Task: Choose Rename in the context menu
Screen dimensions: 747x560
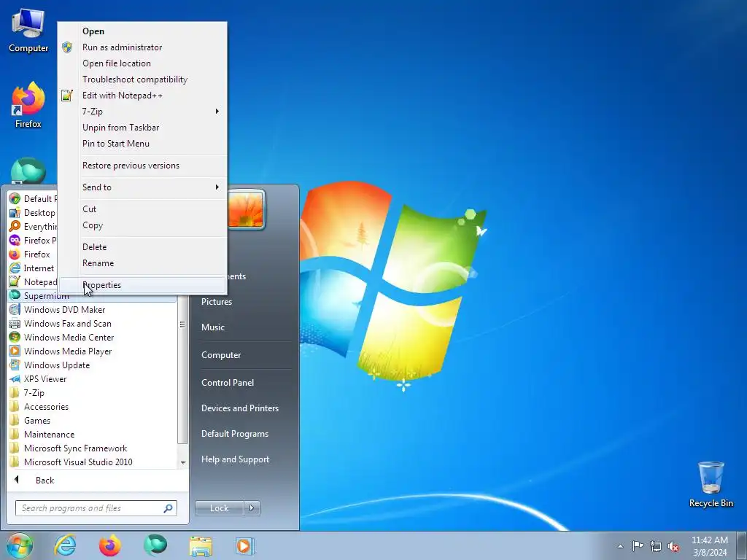Action: click(x=142, y=262)
